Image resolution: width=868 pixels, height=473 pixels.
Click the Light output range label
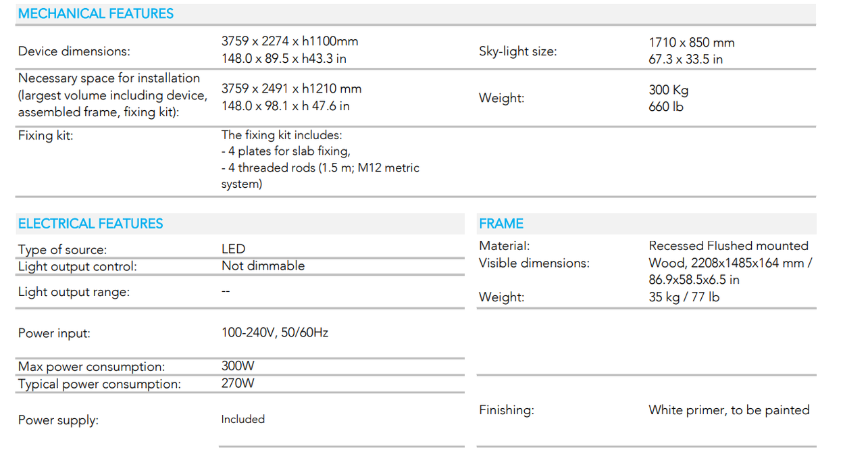click(x=74, y=292)
